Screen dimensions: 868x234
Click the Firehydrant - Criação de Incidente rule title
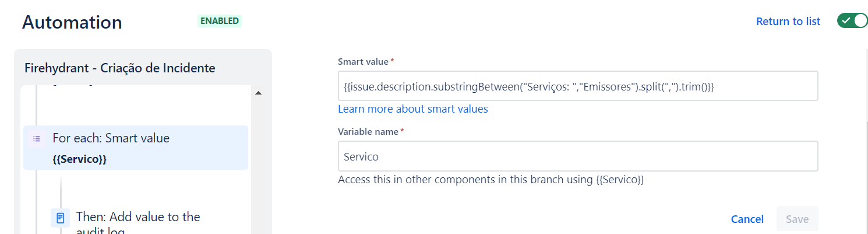(x=120, y=68)
